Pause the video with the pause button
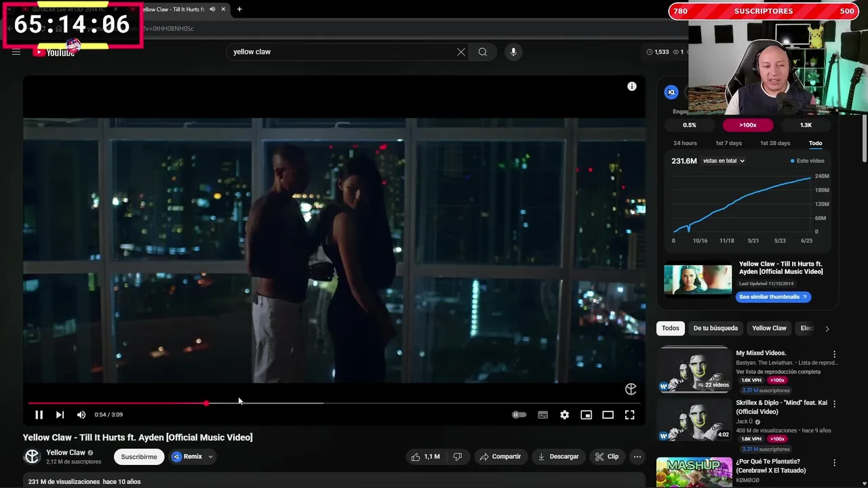The height and width of the screenshot is (488, 868). click(39, 415)
